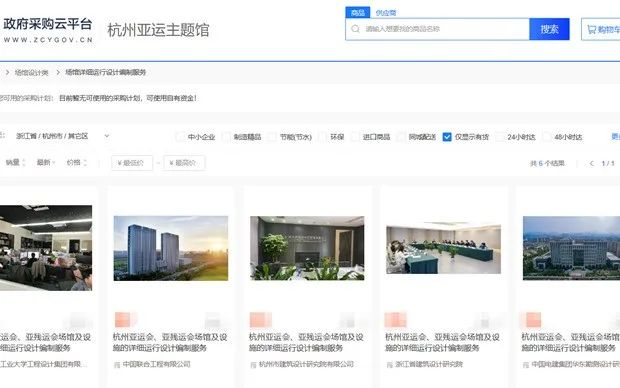Switch to the 商品 search tab
The width and height of the screenshot is (620, 388).
[x=357, y=13]
